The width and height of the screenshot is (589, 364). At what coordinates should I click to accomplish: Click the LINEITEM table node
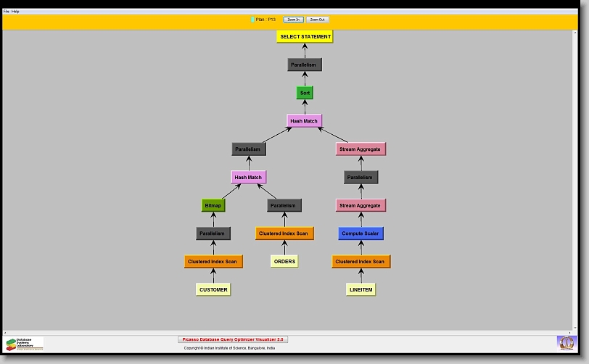361,289
